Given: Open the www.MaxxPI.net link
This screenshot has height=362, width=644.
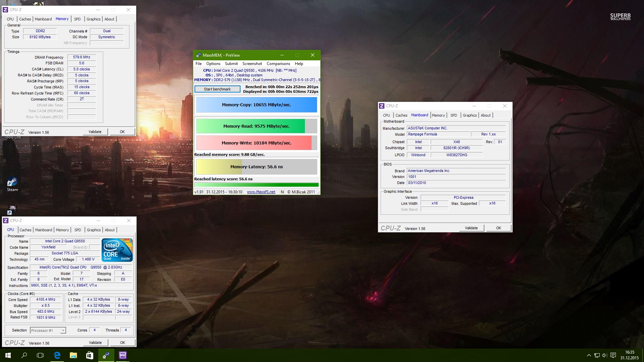Looking at the screenshot, I should pos(261,192).
